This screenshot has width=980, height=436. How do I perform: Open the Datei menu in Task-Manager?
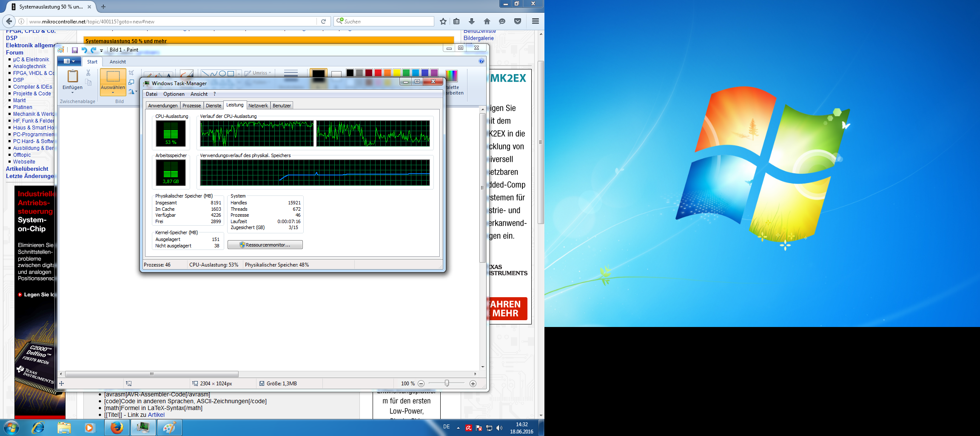pos(151,94)
